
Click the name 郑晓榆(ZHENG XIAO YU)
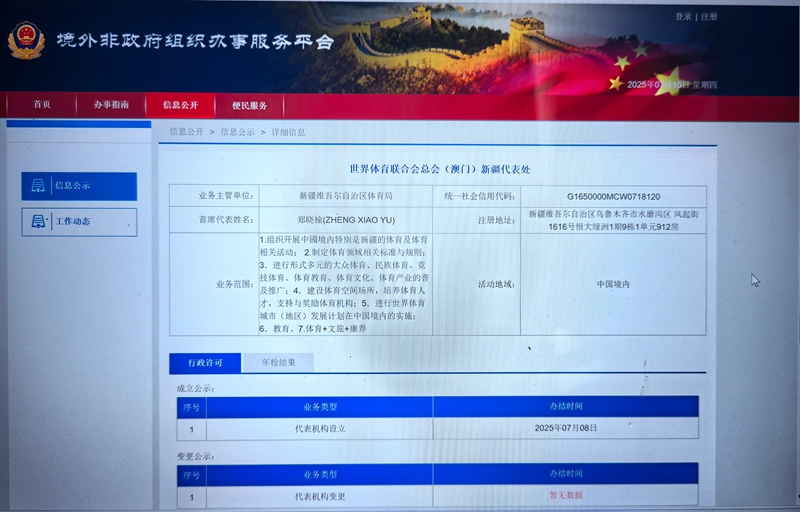pos(346,220)
